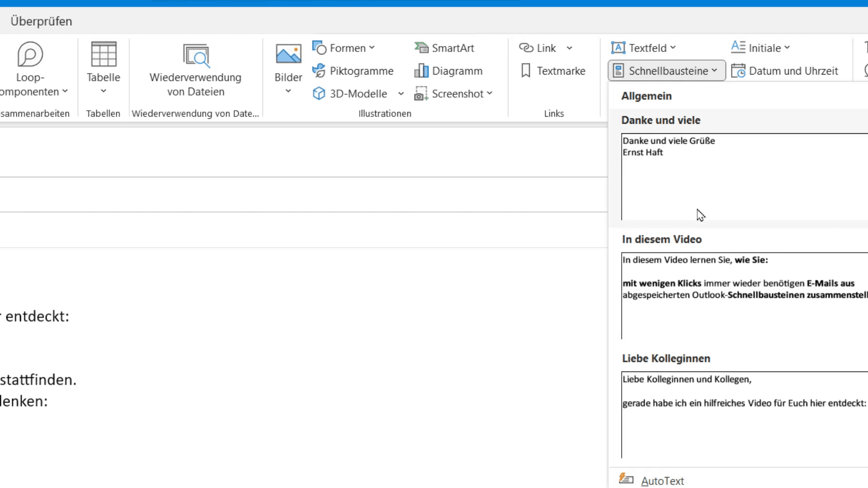Insert the 'Liebe Kolleginnen' building block
Image resolution: width=868 pixels, height=488 pixels.
point(741,413)
